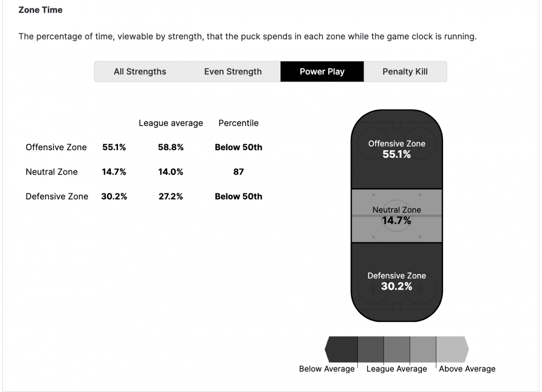Select the lightest Above Average legend swatch

(x=452, y=349)
